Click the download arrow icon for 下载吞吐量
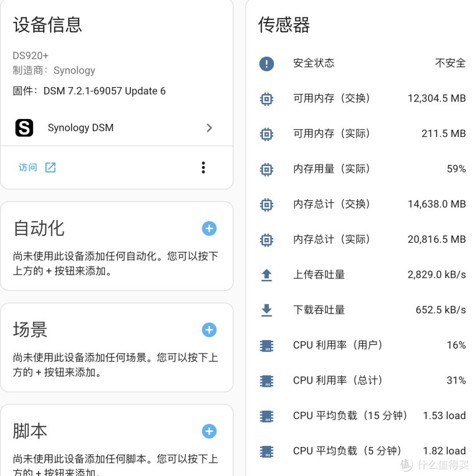 click(x=266, y=310)
